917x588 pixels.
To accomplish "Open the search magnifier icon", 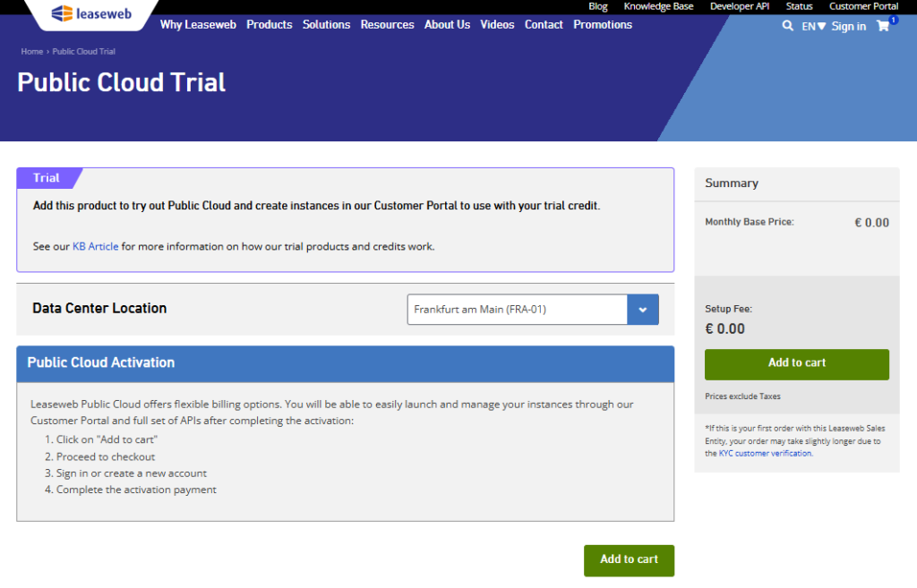I will 788,26.
